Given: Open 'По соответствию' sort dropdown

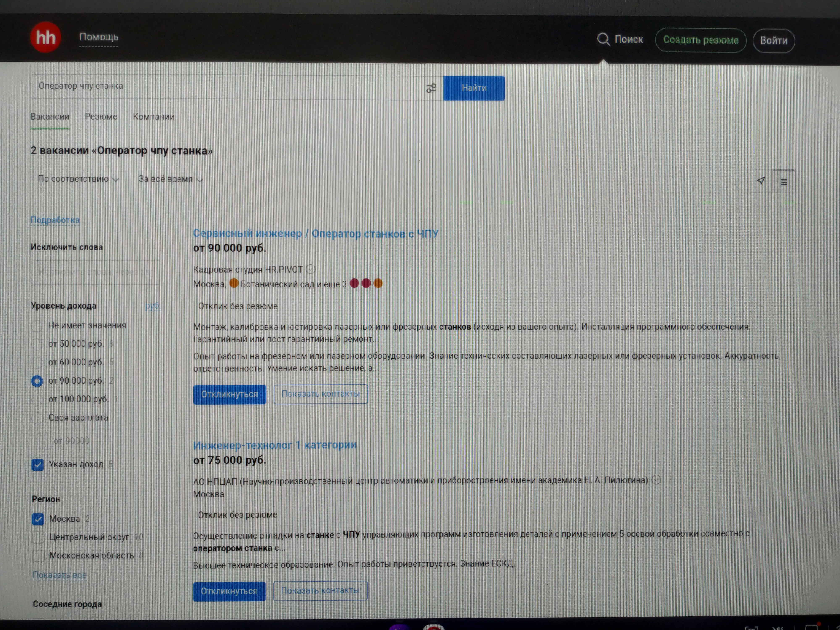Looking at the screenshot, I should click(78, 179).
